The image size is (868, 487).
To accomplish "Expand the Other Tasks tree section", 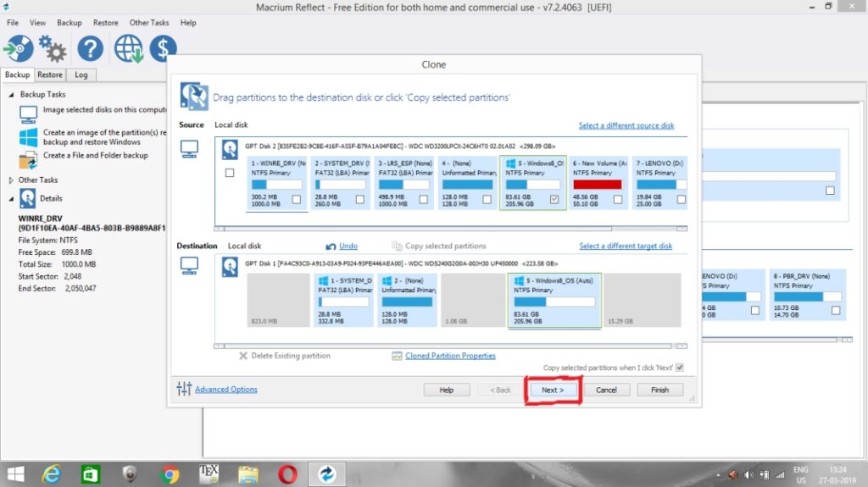I will click(x=11, y=180).
